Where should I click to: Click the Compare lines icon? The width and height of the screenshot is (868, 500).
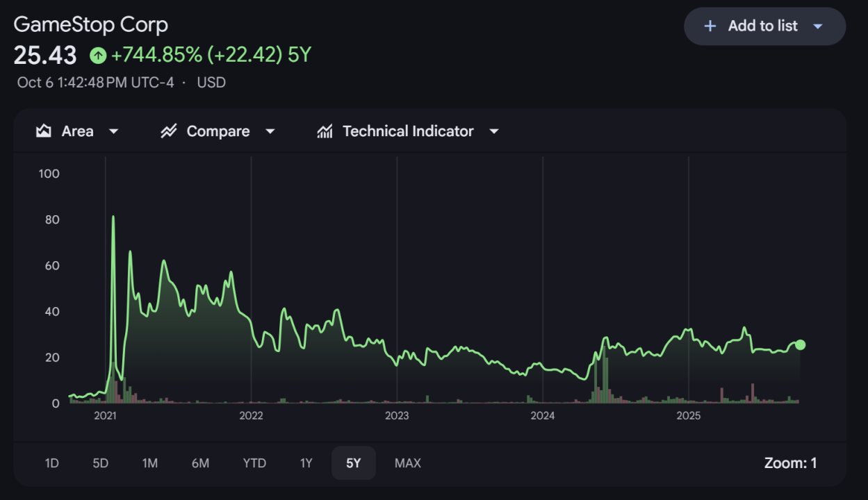click(169, 131)
